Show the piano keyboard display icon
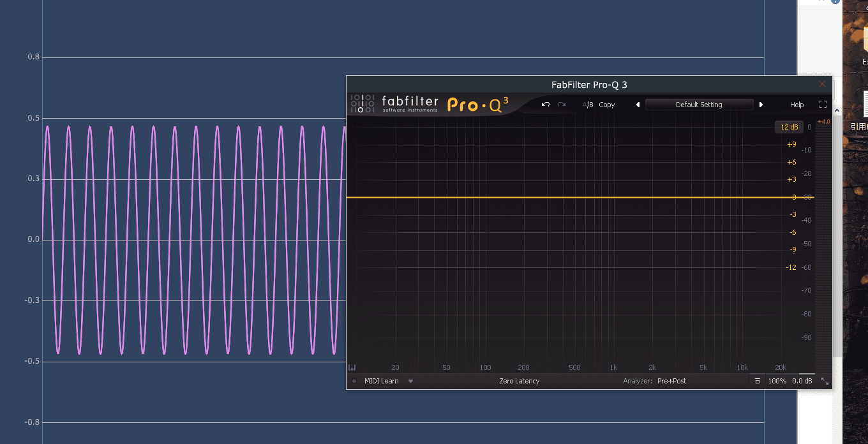This screenshot has width=868, height=444. [x=352, y=367]
